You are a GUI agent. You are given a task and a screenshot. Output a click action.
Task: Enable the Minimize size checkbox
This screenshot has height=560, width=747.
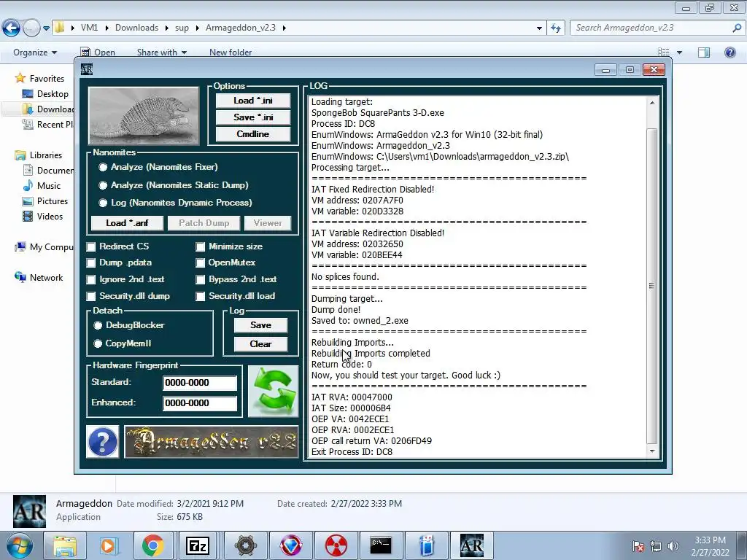[x=200, y=246]
